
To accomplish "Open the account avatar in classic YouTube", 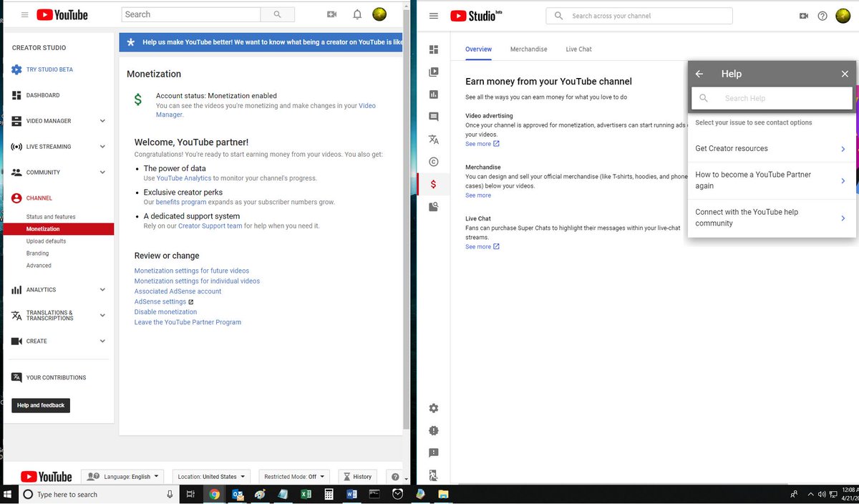I will tap(380, 14).
